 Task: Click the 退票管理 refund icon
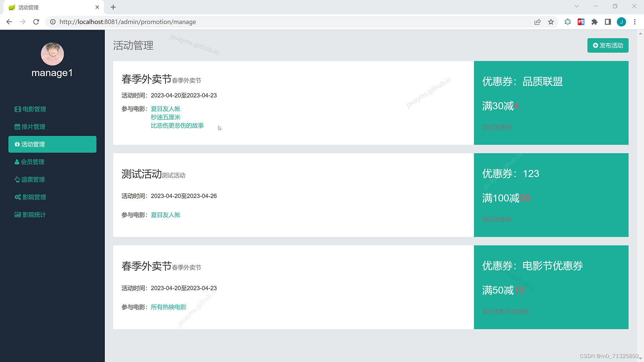(17, 179)
